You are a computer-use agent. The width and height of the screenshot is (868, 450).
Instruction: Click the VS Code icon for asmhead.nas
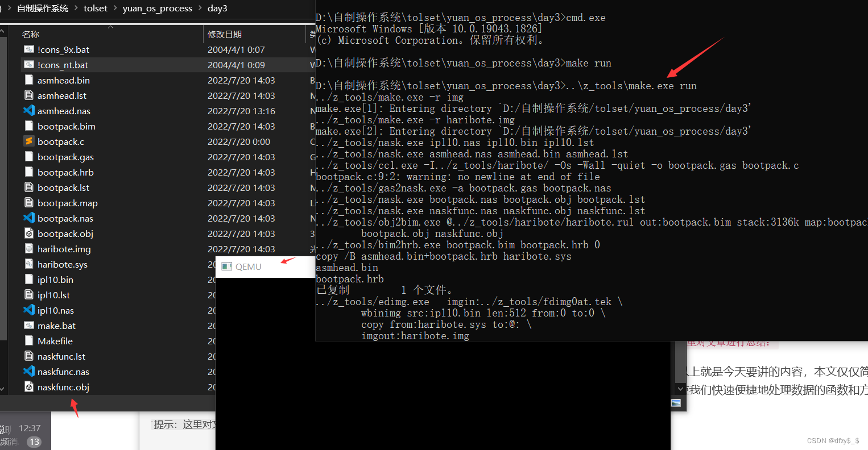[29, 111]
